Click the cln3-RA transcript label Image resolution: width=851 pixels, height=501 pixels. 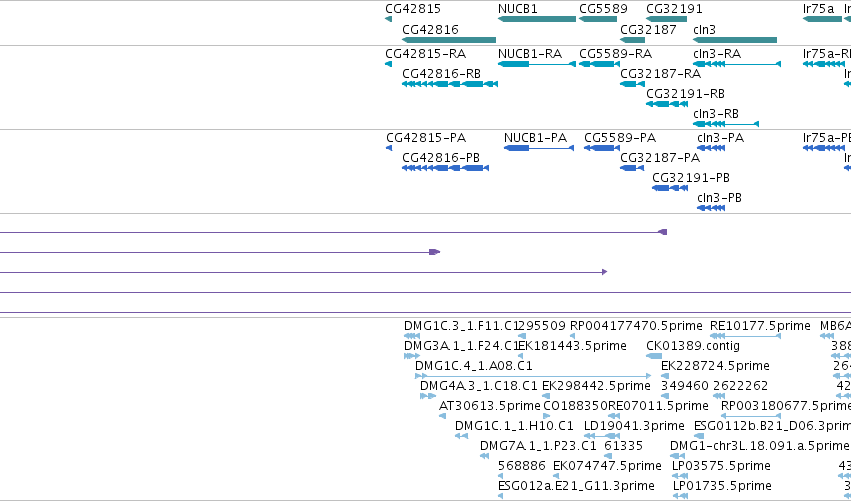point(717,54)
